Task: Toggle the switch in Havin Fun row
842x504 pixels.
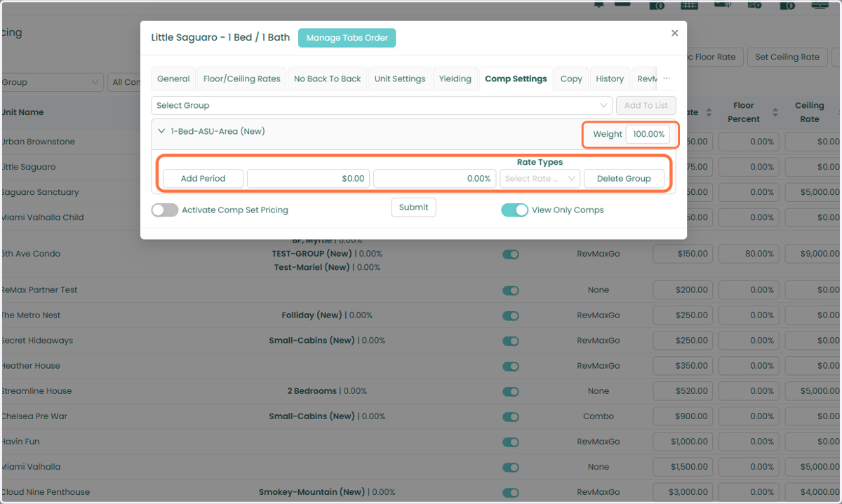Action: (x=511, y=442)
